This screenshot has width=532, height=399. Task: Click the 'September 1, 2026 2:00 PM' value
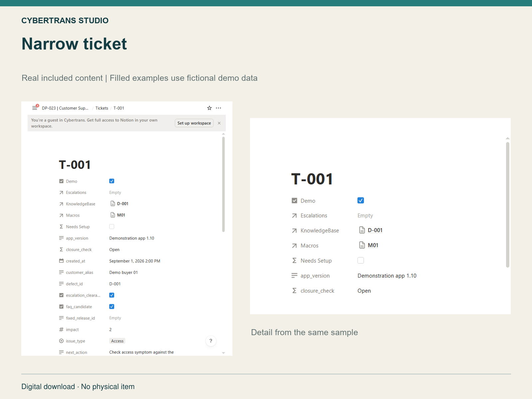click(135, 261)
